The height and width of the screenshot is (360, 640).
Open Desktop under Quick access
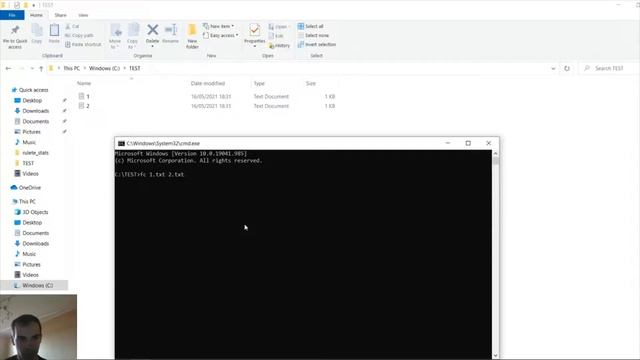click(x=32, y=100)
